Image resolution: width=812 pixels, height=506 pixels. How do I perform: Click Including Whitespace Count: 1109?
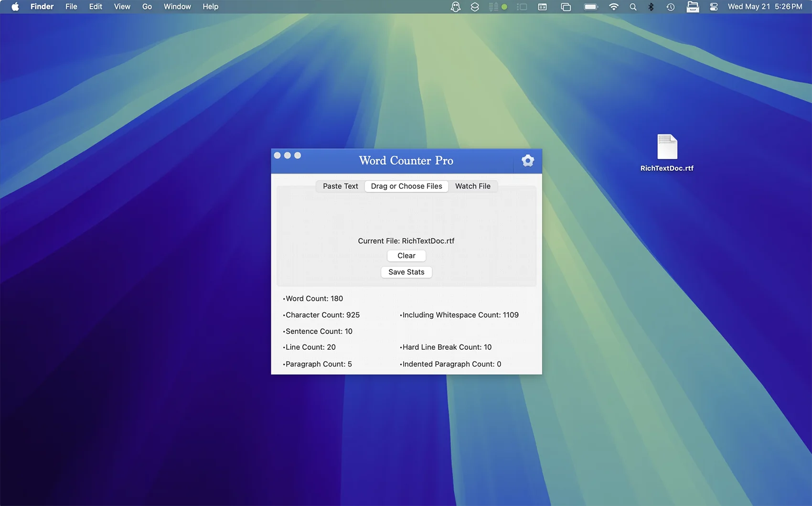tap(459, 315)
